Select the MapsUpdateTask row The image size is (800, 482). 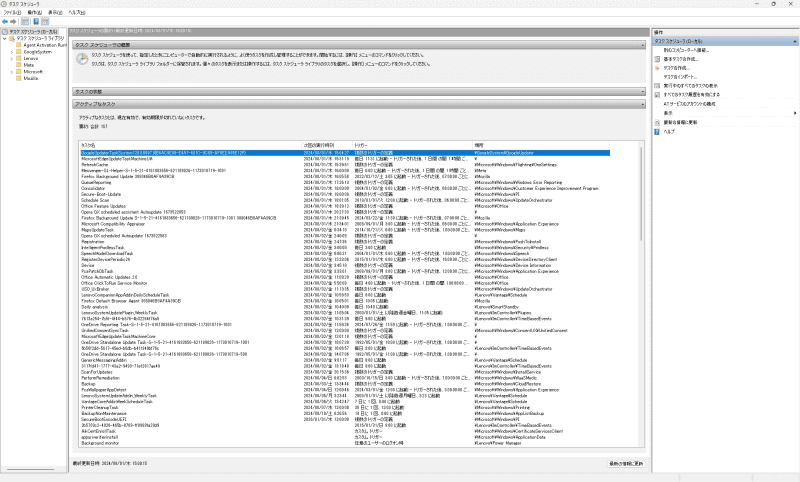(x=345, y=230)
